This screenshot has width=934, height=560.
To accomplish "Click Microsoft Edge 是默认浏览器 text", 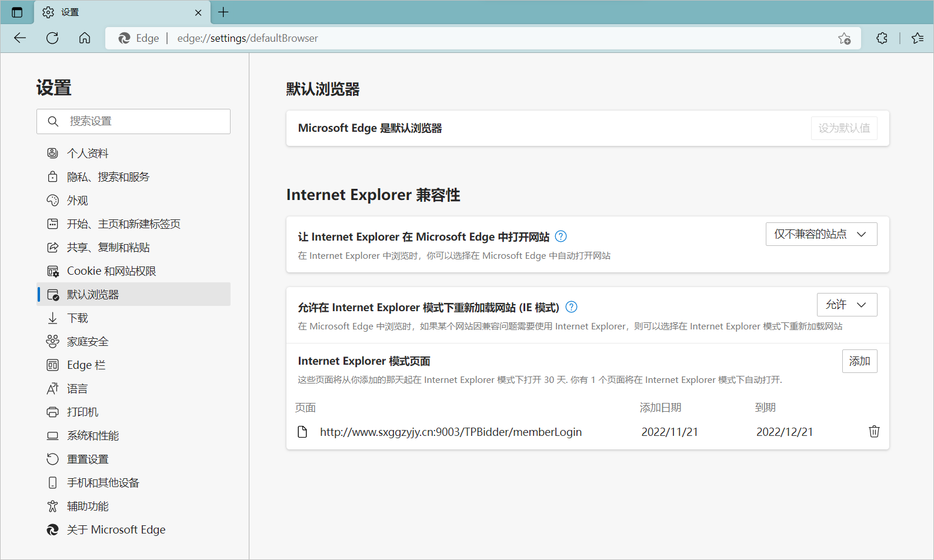I will [x=370, y=128].
